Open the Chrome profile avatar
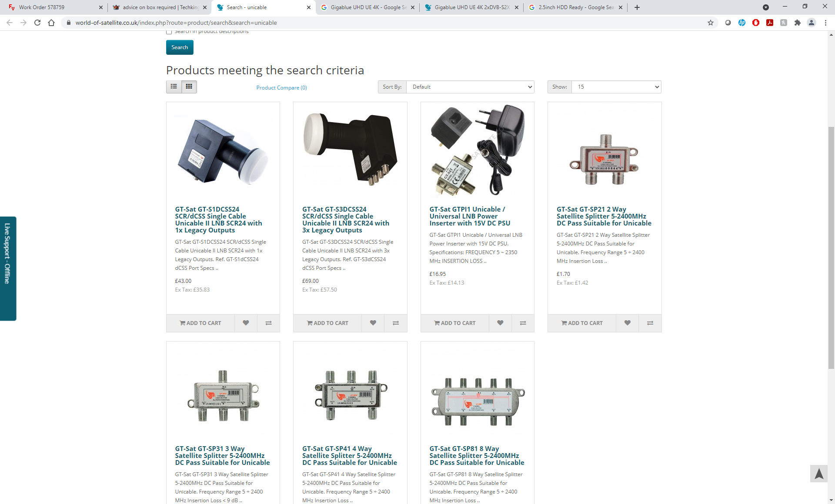The height and width of the screenshot is (504, 835). [x=812, y=23]
